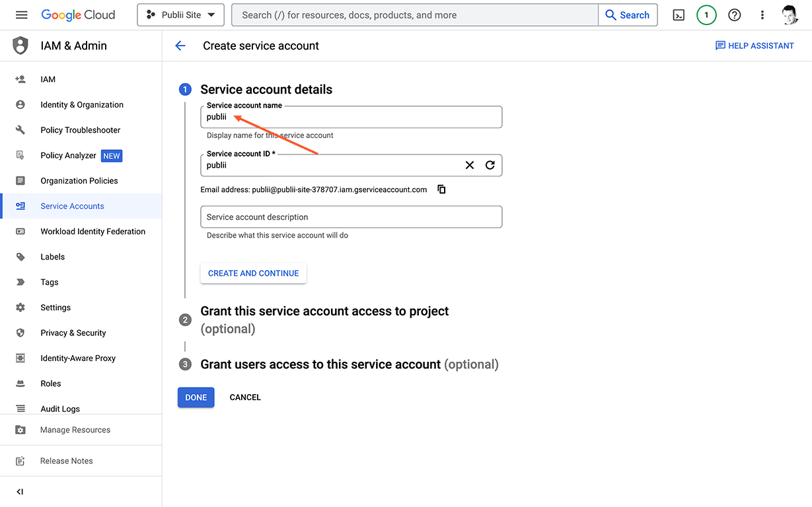Image resolution: width=812 pixels, height=507 pixels.
Task: Clear the Service account ID field
Action: [469, 165]
